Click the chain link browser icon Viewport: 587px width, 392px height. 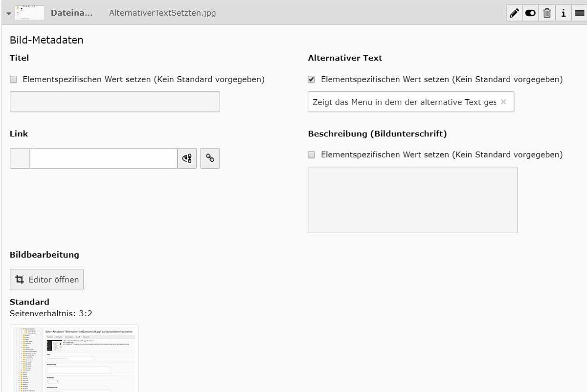210,158
